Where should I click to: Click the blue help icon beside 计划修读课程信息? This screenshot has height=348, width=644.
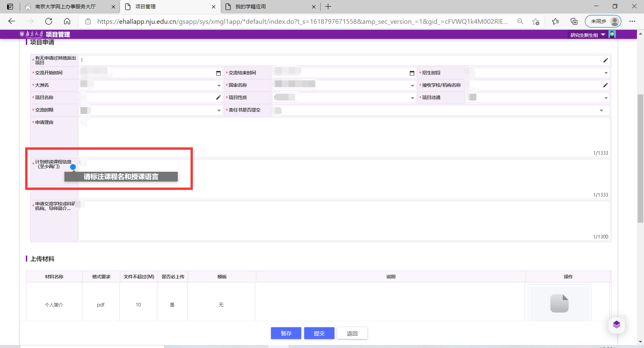(73, 167)
